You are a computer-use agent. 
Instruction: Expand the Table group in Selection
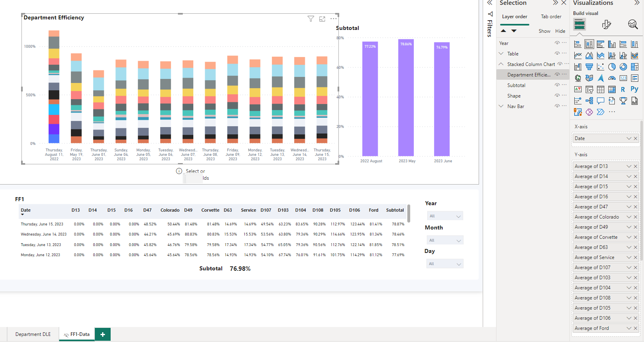click(501, 53)
